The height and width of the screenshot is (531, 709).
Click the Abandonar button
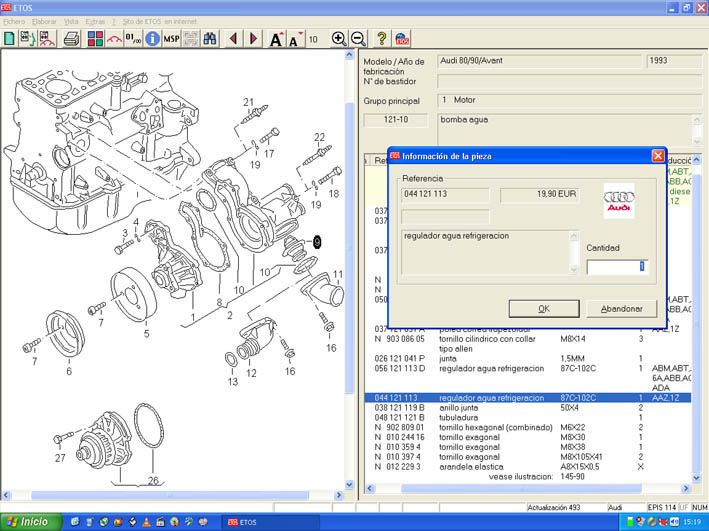[622, 308]
